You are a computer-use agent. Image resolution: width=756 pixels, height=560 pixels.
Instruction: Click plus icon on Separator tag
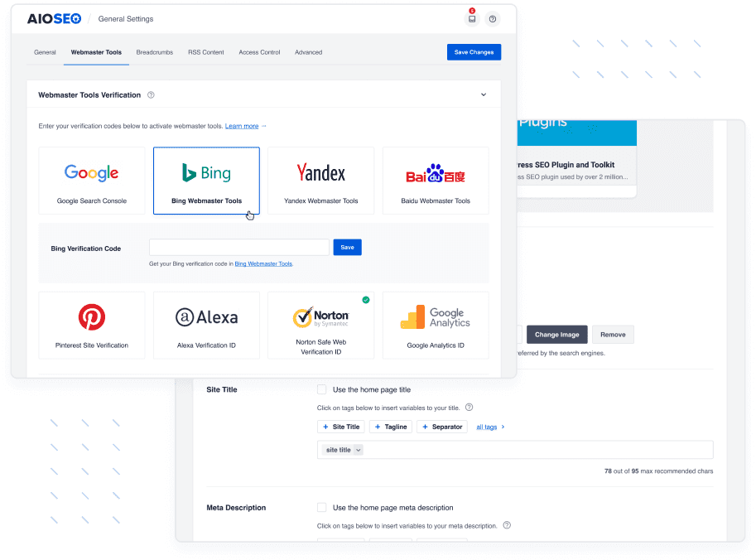click(426, 427)
